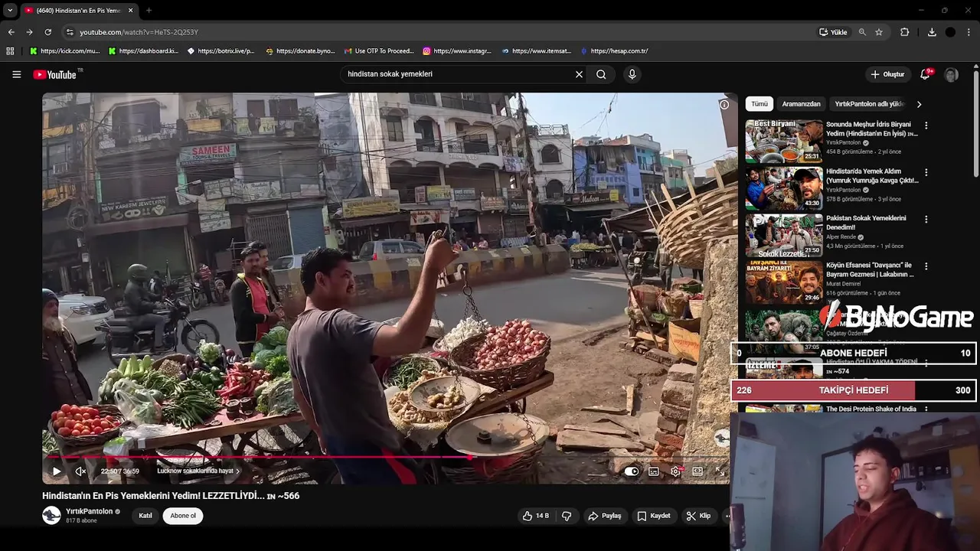Enter full screen mode
980x551 pixels.
720,471
